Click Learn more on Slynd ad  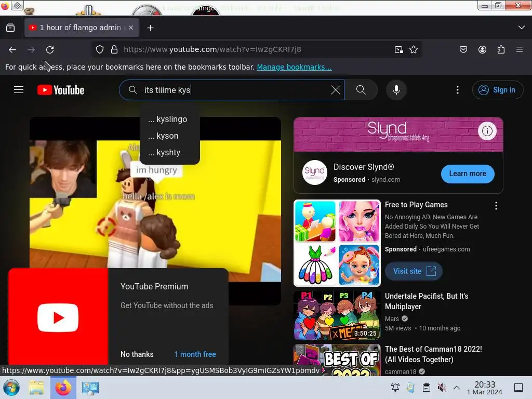click(x=468, y=174)
